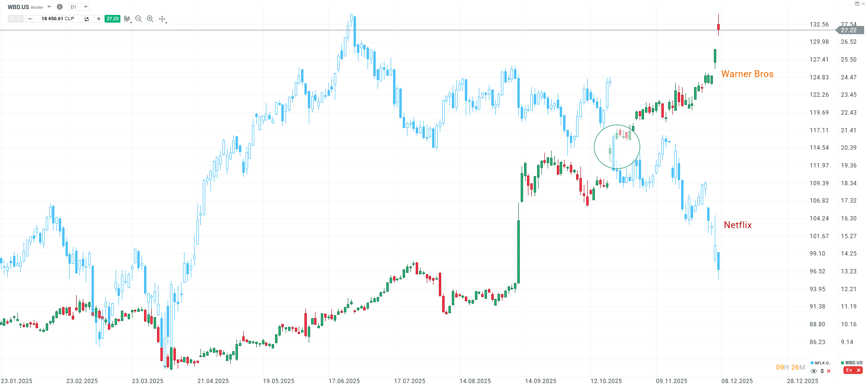Maximize the chart panel window

point(857,3)
